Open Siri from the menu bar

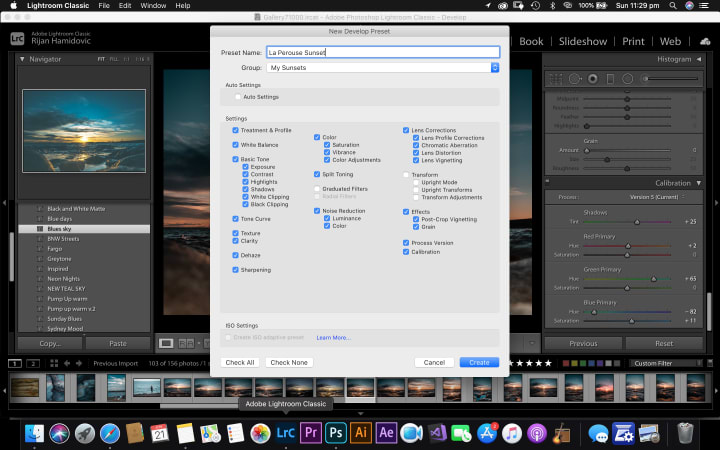click(x=689, y=6)
